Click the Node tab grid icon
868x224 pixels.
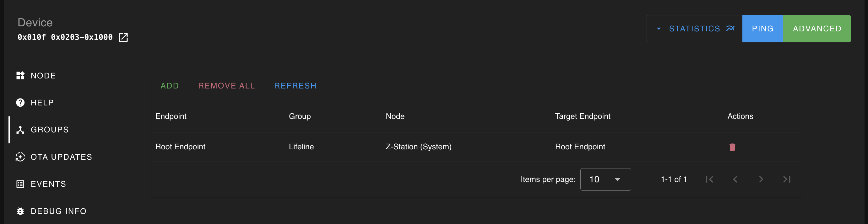pos(20,76)
